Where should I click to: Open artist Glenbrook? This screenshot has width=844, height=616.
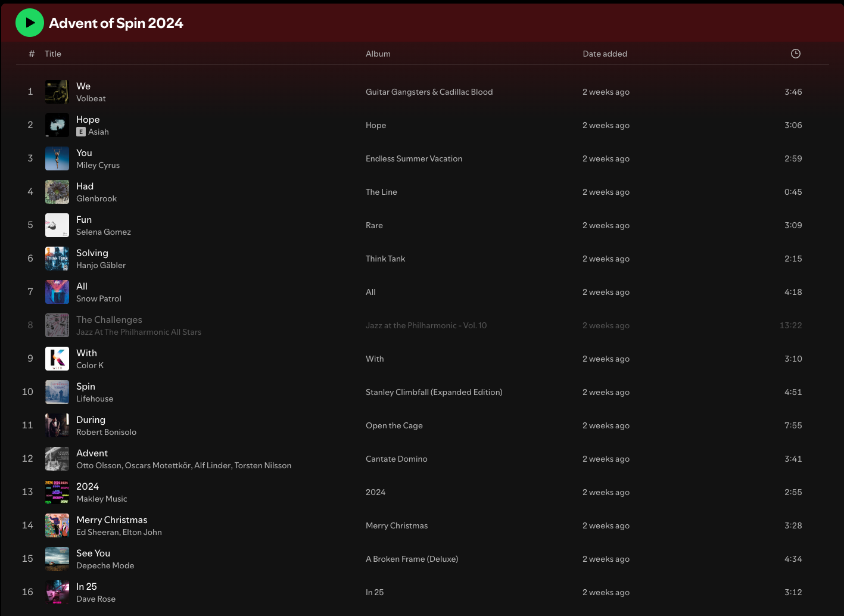[96, 199]
